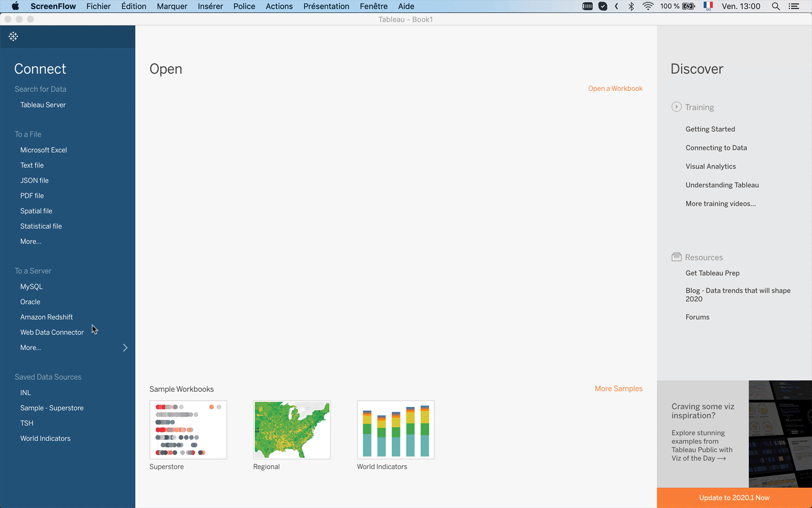This screenshot has width=812, height=508.
Task: Open the Forums link
Action: click(x=698, y=317)
